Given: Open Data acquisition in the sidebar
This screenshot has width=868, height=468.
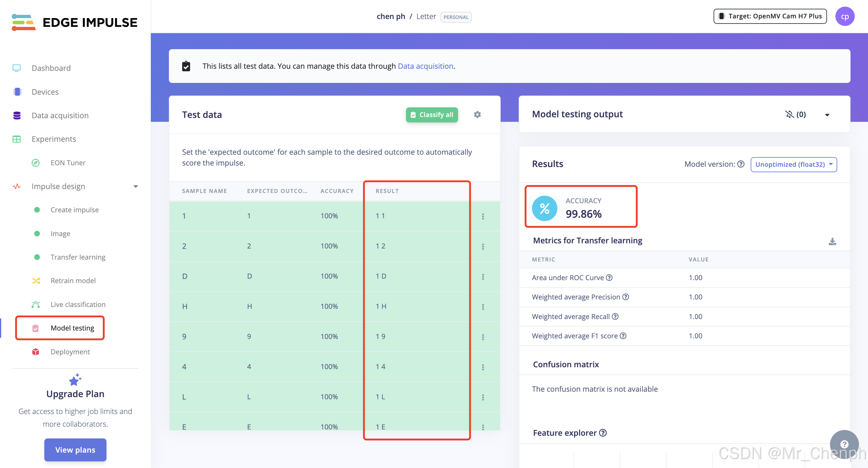Looking at the screenshot, I should coord(60,115).
